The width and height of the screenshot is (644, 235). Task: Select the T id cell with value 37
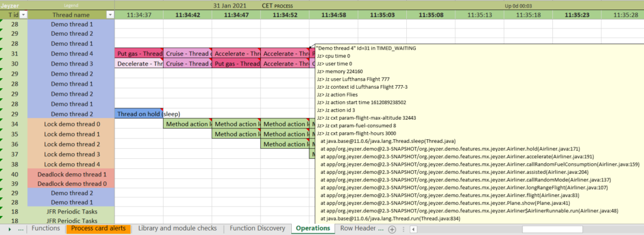coord(14,154)
